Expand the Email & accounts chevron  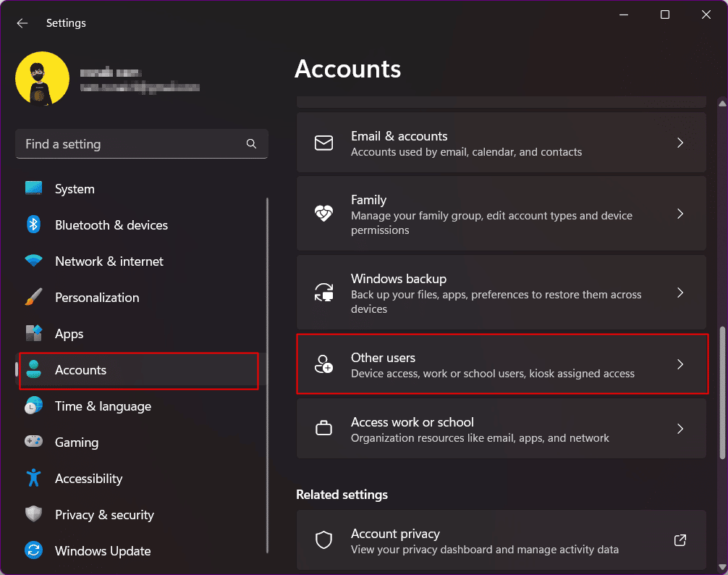(680, 143)
